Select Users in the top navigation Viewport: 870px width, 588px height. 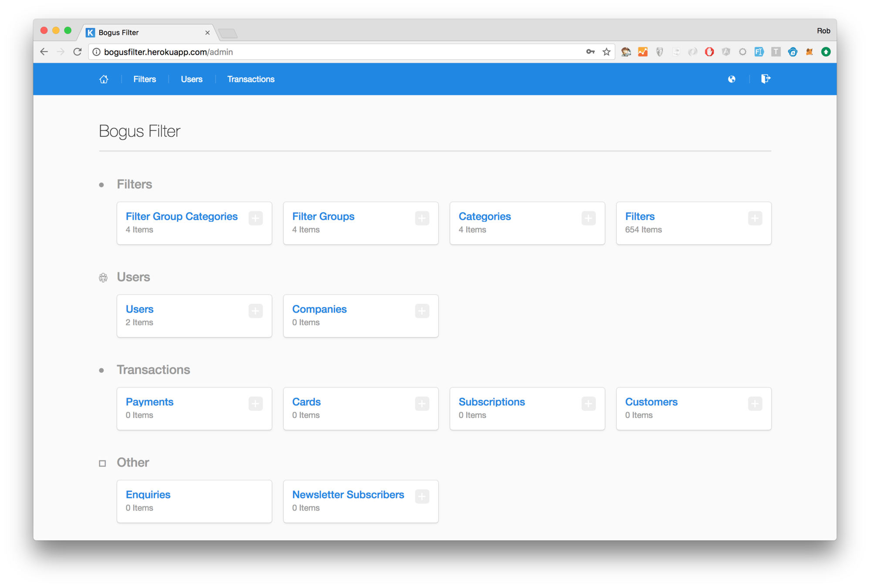(191, 79)
